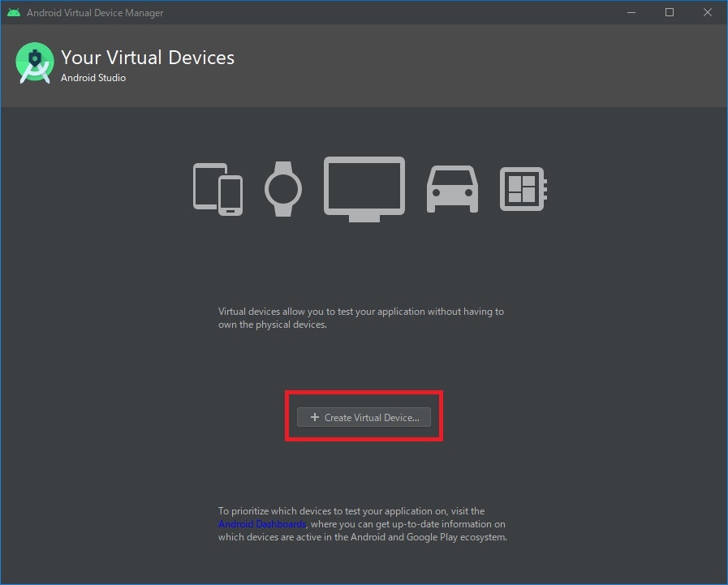Click the 'Virtual devices allow you to test' paragraph
The image size is (728, 585).
point(361,318)
